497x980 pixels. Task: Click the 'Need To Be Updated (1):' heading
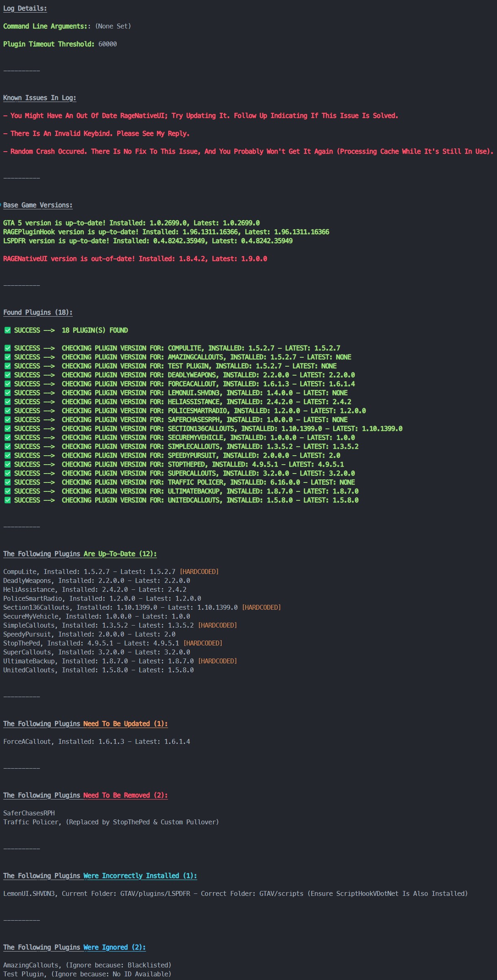(x=126, y=724)
